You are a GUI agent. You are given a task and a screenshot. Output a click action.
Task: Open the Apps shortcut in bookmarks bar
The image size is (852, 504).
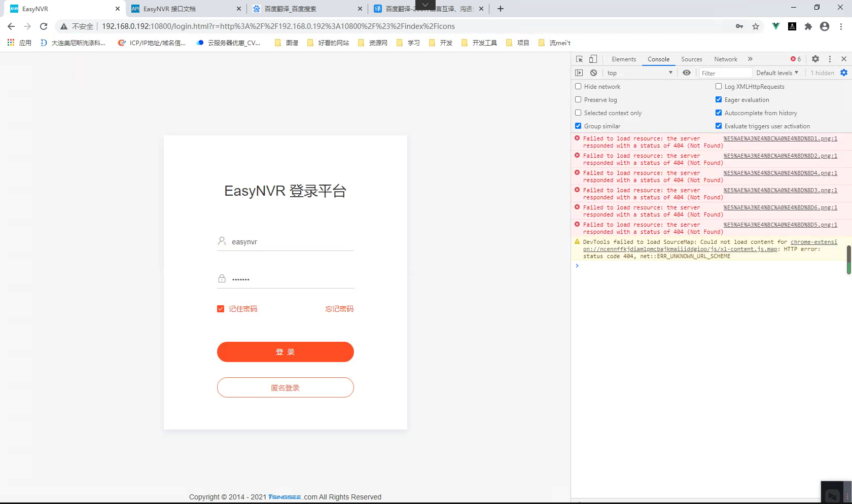tap(19, 43)
